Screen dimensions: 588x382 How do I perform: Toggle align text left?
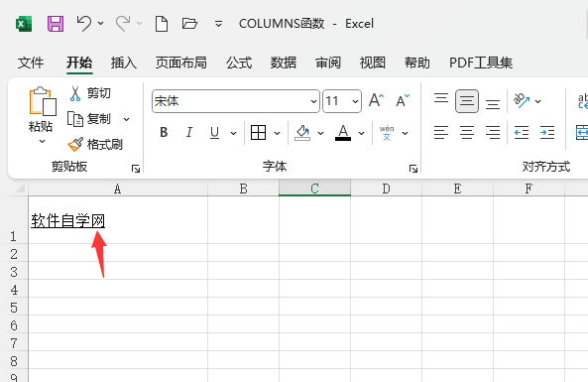441,133
